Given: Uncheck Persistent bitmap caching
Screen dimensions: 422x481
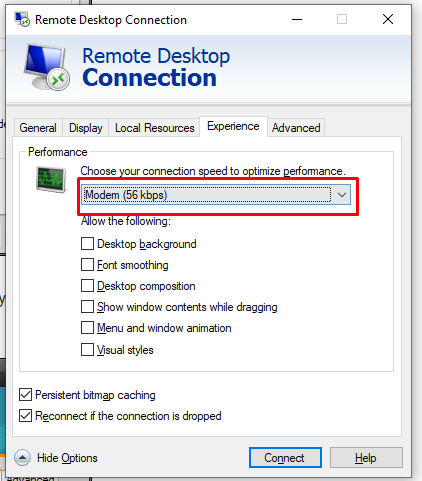Looking at the screenshot, I should (x=25, y=395).
